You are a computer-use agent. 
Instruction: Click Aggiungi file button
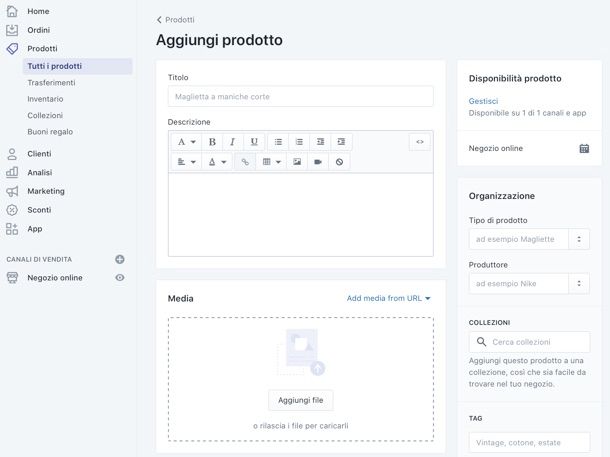click(x=301, y=400)
